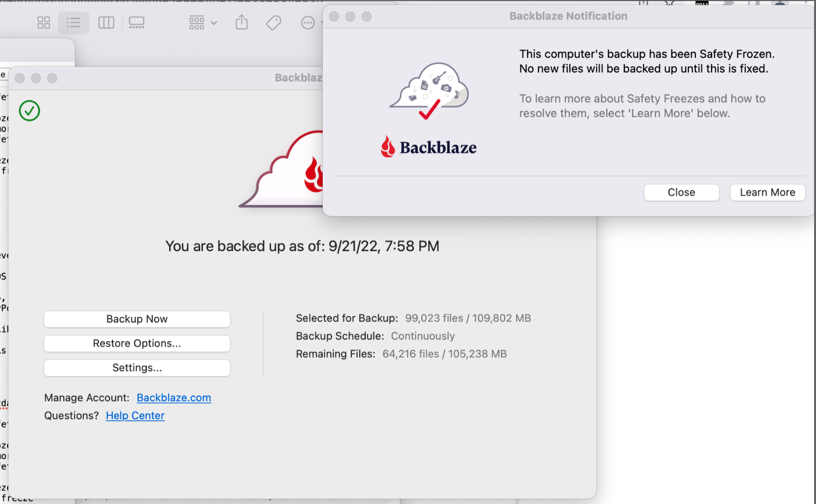Dismiss notification with the Close button
The width and height of the screenshot is (816, 504).
[x=681, y=192]
